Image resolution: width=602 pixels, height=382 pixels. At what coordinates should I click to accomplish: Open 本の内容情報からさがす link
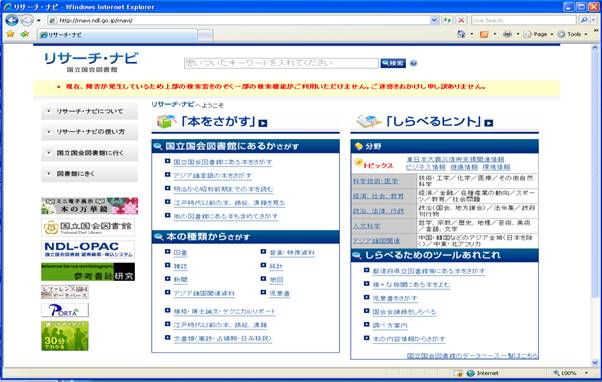tap(409, 339)
